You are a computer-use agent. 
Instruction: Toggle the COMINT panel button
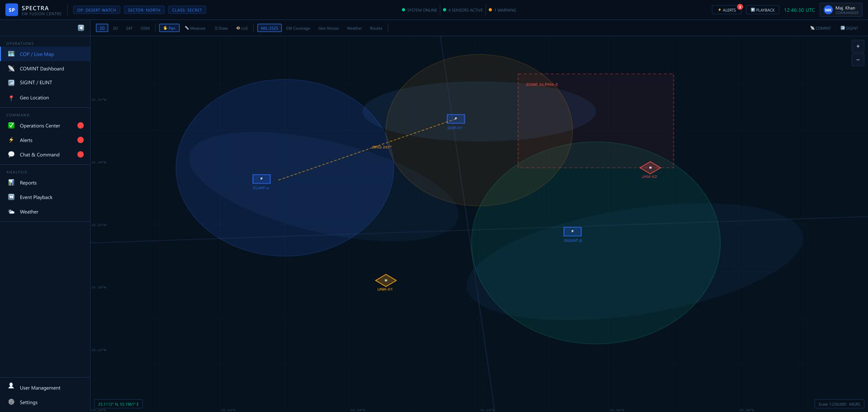tap(820, 28)
